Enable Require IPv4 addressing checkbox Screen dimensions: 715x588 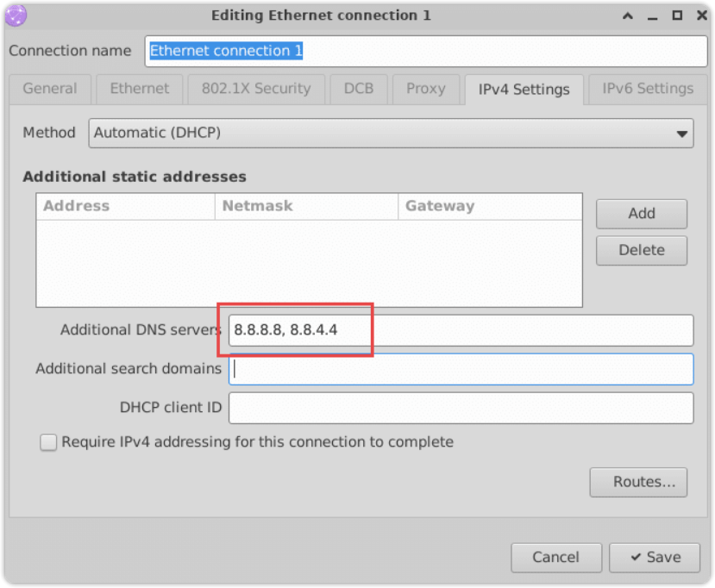tap(48, 442)
